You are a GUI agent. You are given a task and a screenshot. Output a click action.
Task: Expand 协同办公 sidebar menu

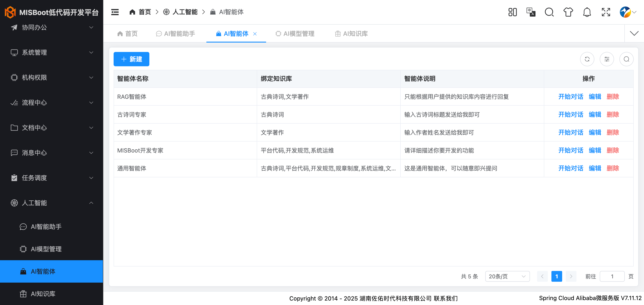pos(51,27)
